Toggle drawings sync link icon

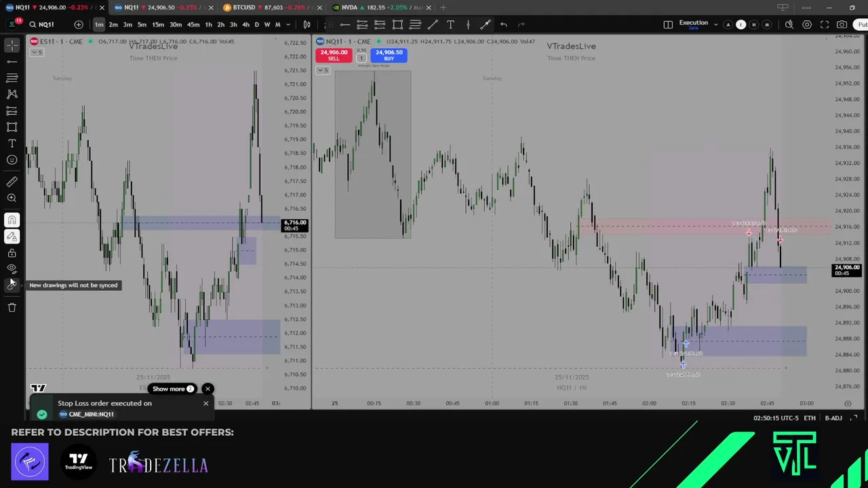(x=12, y=285)
